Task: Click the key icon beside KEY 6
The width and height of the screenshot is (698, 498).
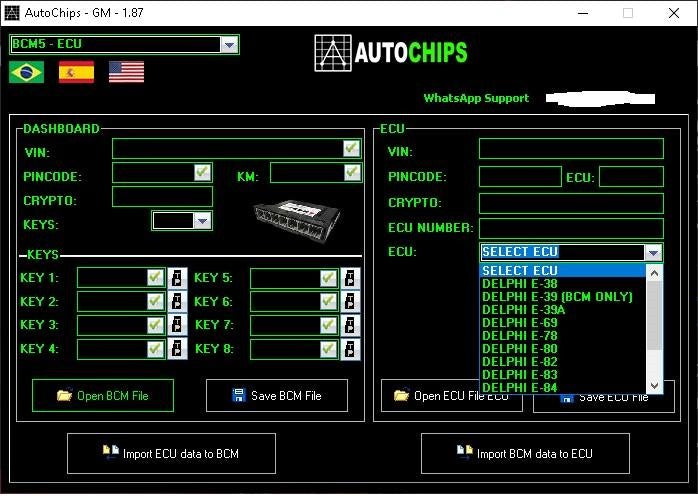Action: click(x=351, y=302)
